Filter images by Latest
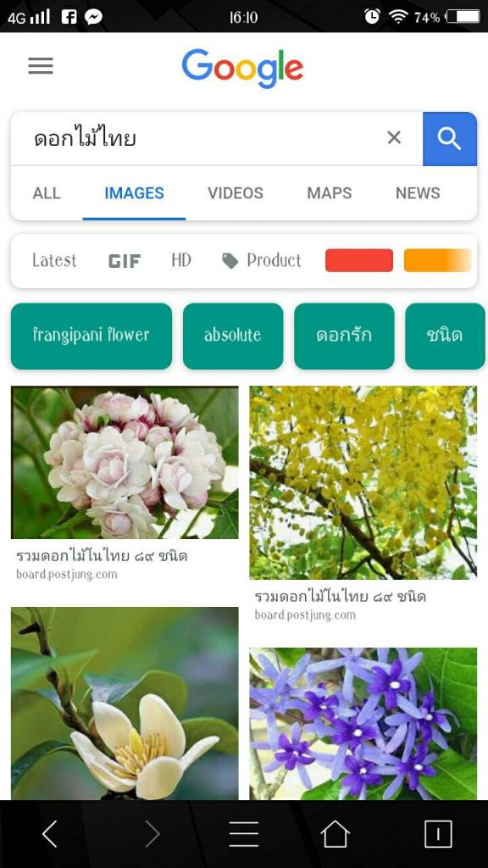Image resolution: width=488 pixels, height=868 pixels. click(54, 260)
